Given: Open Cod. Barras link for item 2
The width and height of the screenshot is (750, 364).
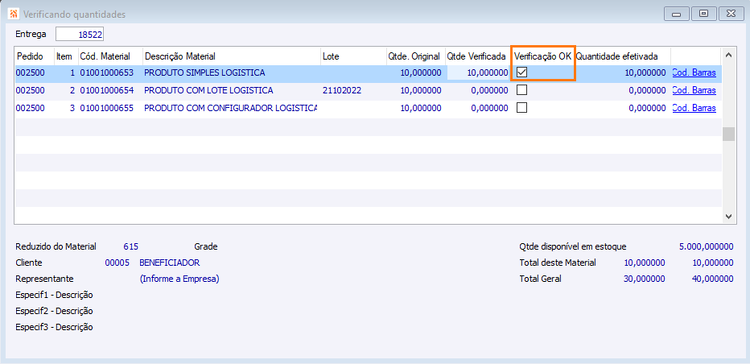Looking at the screenshot, I should click(694, 90).
